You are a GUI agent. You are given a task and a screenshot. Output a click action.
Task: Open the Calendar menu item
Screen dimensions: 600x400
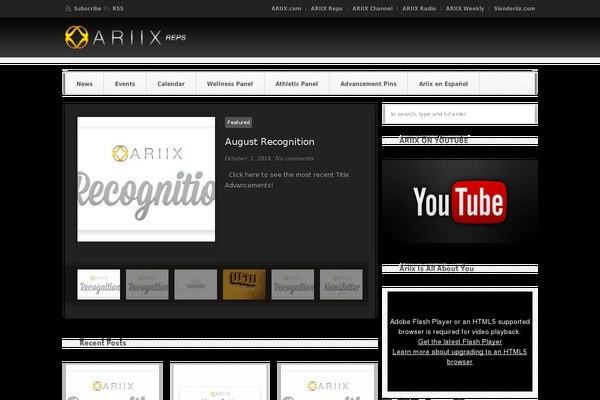point(171,83)
